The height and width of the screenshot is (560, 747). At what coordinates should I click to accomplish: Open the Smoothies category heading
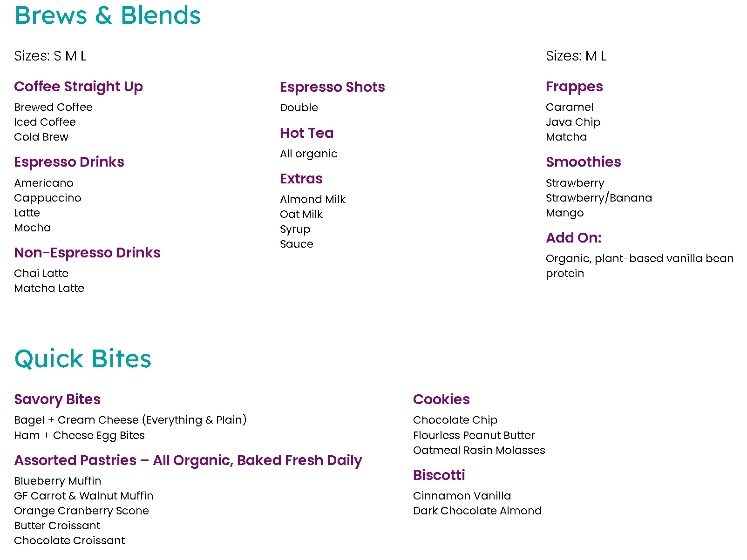(583, 162)
